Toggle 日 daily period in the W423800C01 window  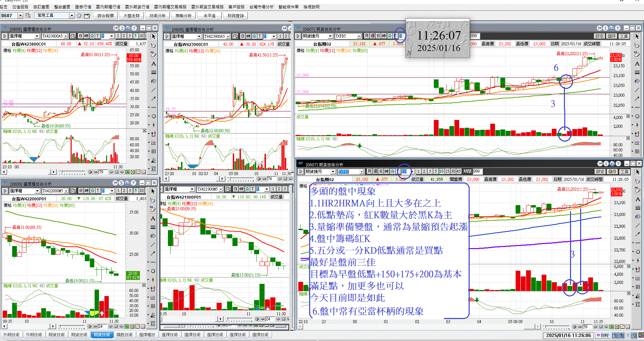[81, 36]
